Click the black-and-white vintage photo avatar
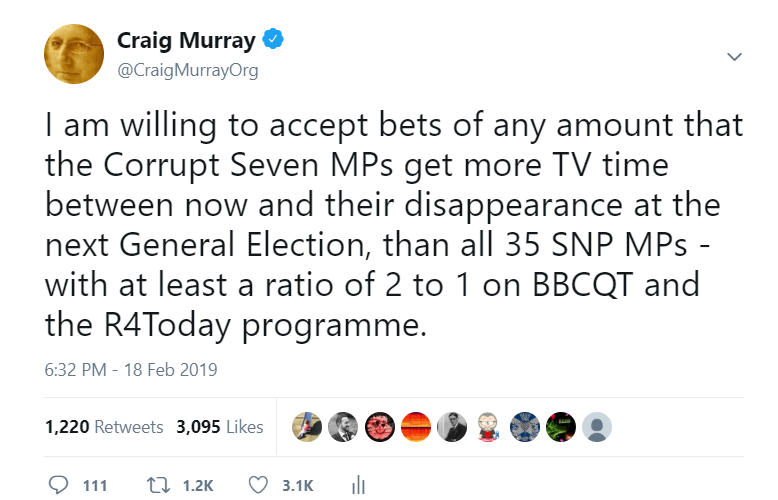Screen dimensions: 778x500 click(452, 426)
